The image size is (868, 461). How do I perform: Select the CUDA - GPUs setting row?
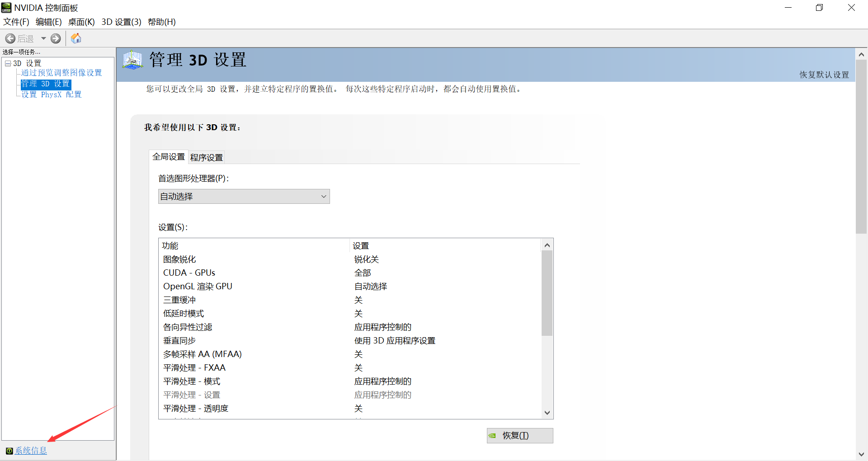point(350,273)
